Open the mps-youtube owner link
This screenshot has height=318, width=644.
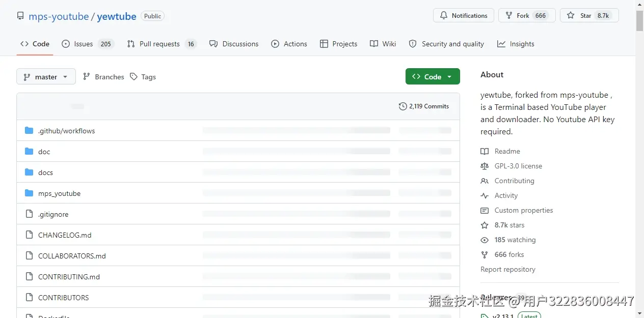pos(59,16)
